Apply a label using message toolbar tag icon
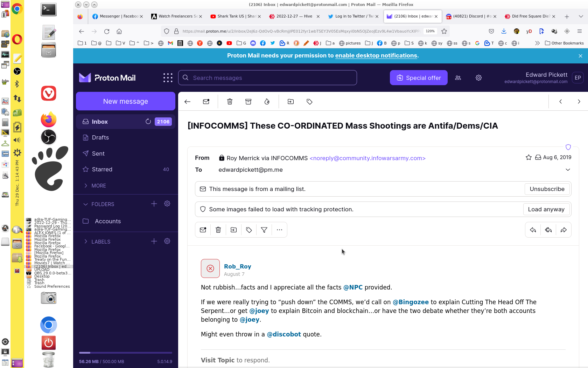This screenshot has height=368, width=588. click(x=249, y=230)
